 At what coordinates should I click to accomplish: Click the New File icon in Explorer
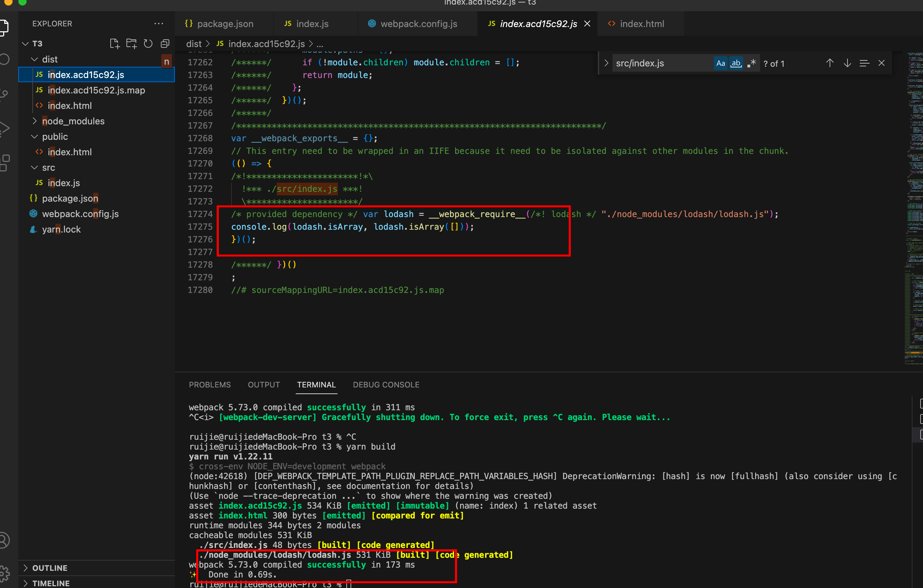point(114,44)
